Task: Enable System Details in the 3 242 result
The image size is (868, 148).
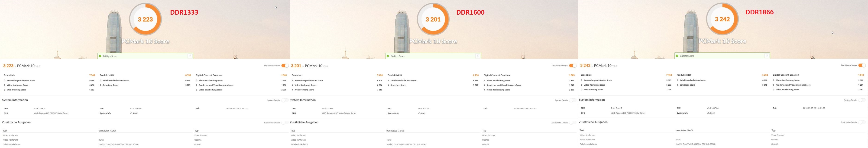Action: coord(862,100)
